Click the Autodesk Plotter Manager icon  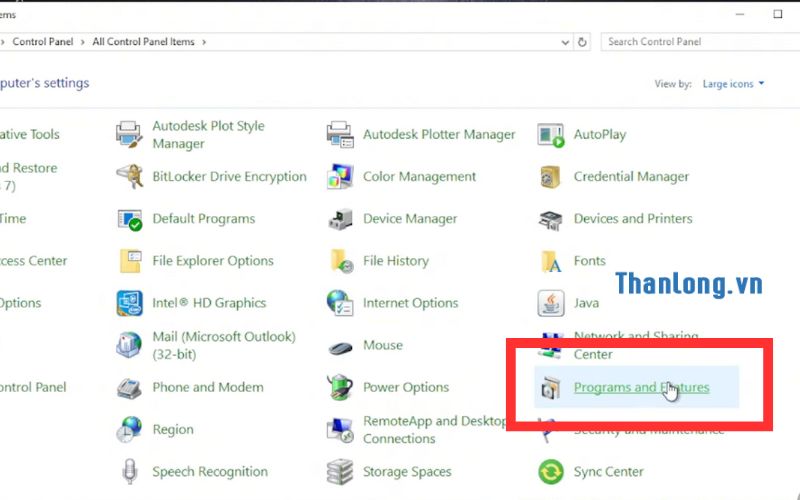340,135
